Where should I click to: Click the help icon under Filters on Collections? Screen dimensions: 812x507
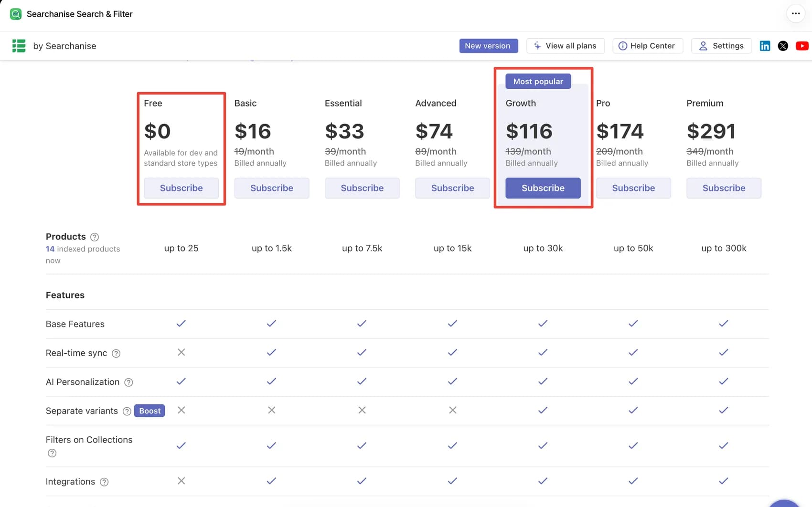click(x=52, y=453)
